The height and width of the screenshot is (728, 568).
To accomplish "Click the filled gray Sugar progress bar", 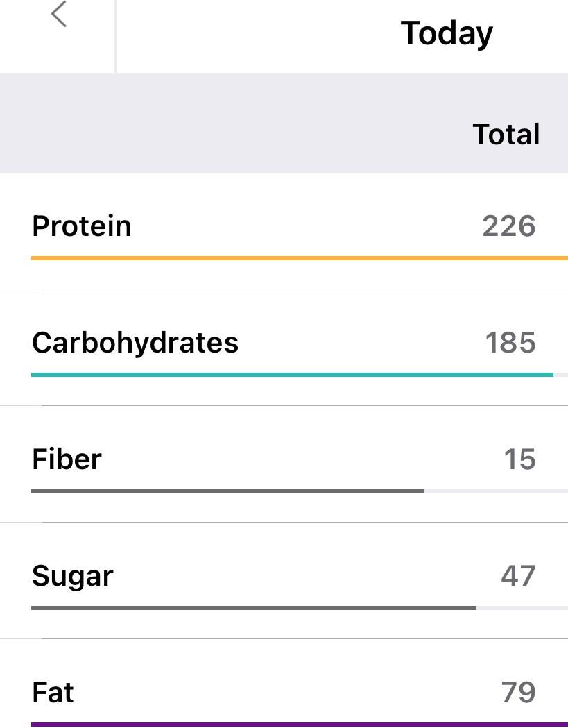I will click(x=253, y=608).
